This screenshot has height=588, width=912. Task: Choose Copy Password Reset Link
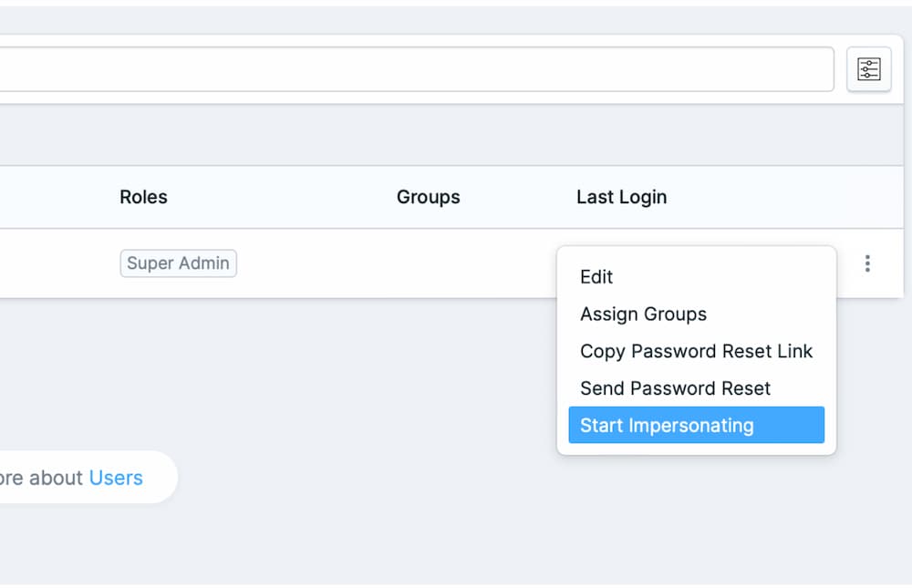[696, 351]
